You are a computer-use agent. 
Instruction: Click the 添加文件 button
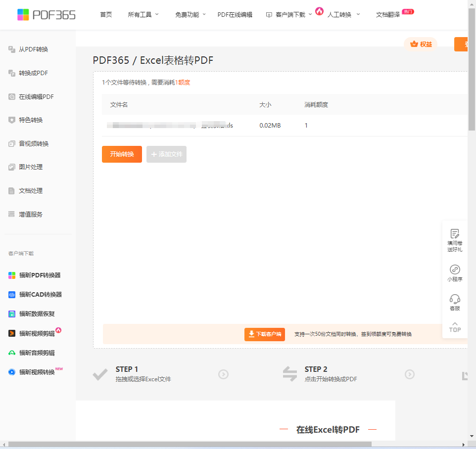pyautogui.click(x=166, y=154)
